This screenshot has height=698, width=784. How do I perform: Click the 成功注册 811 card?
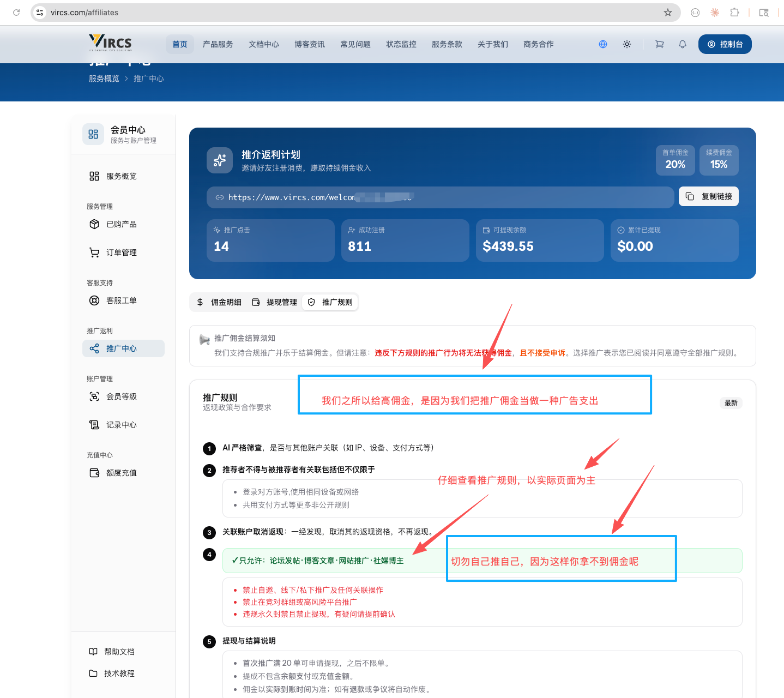pos(405,240)
